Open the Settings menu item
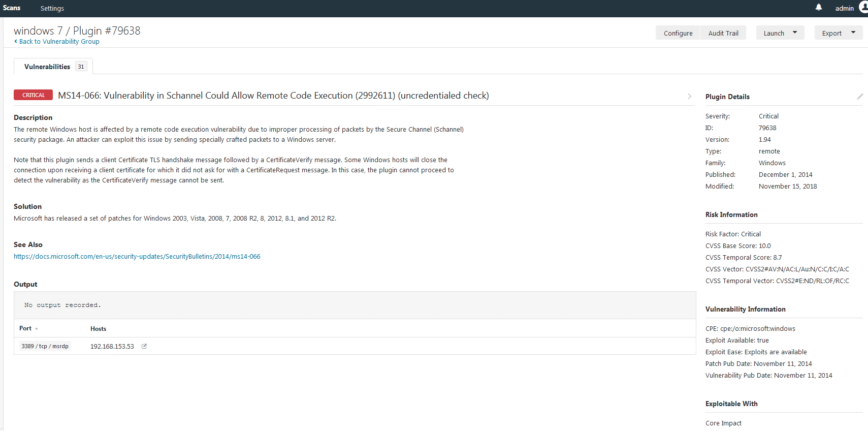Screen dimensions: 868x431 click(52, 8)
